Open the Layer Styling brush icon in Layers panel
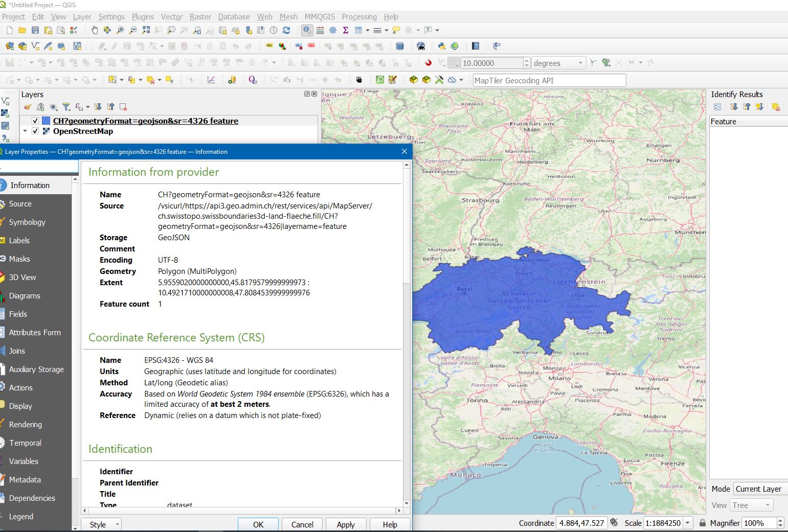788x532 pixels. point(28,107)
